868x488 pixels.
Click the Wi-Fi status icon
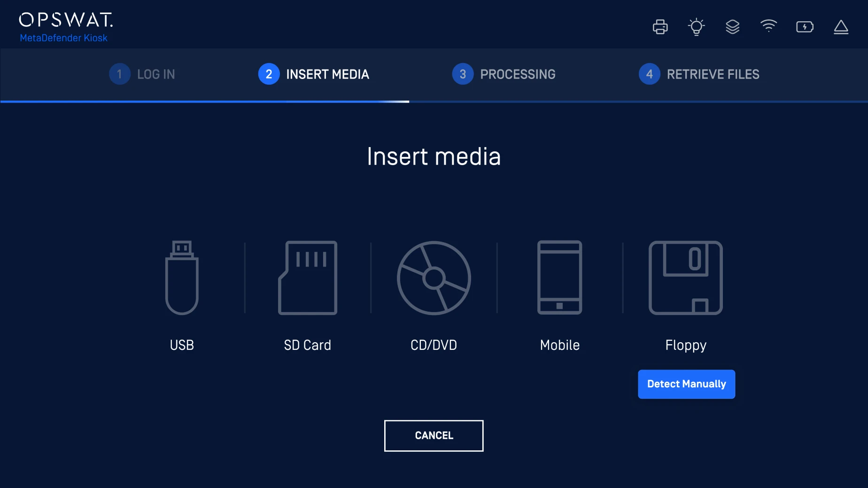[768, 26]
